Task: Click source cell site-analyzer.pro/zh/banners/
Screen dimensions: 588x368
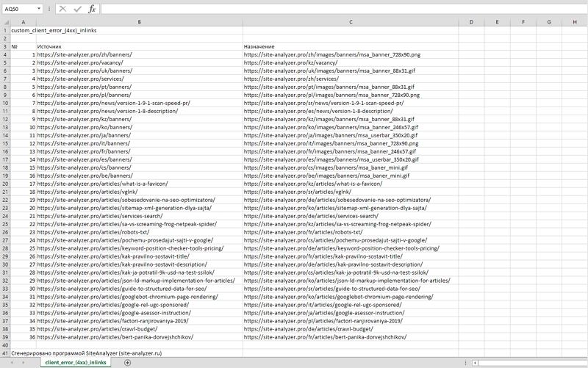Action: click(x=139, y=54)
